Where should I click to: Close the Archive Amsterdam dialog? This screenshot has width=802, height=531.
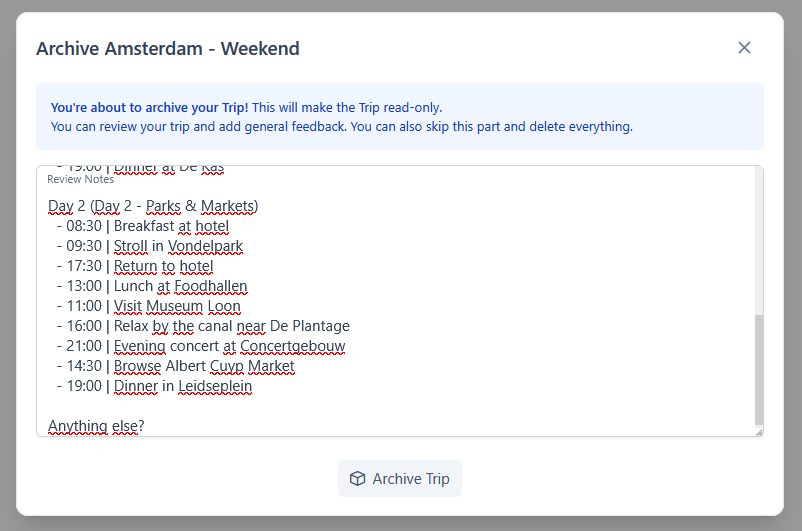744,48
